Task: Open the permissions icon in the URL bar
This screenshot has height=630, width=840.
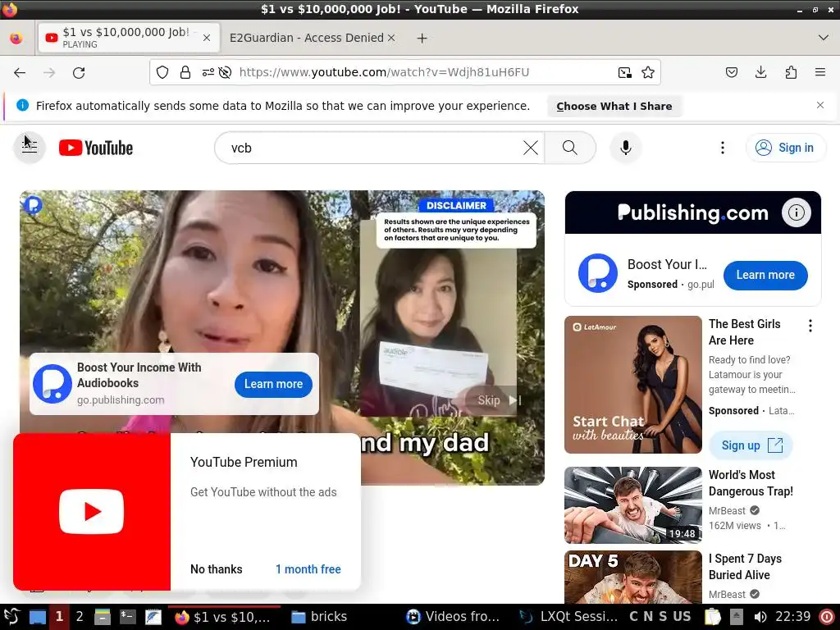Action: (x=208, y=72)
